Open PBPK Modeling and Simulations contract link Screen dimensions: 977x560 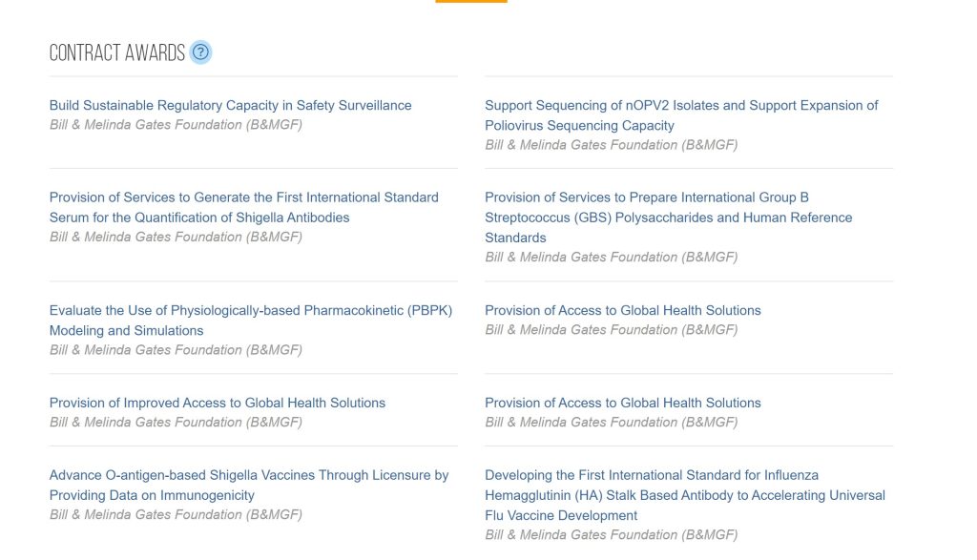(251, 321)
